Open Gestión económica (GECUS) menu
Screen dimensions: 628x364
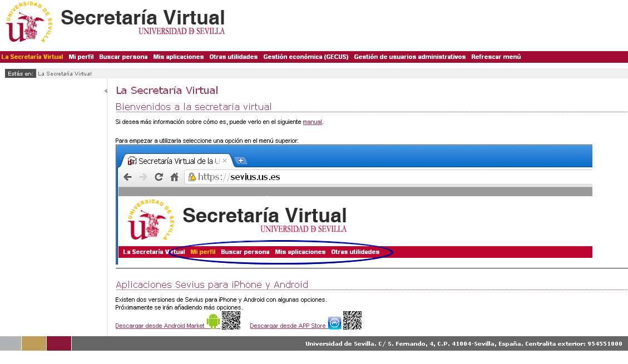305,57
